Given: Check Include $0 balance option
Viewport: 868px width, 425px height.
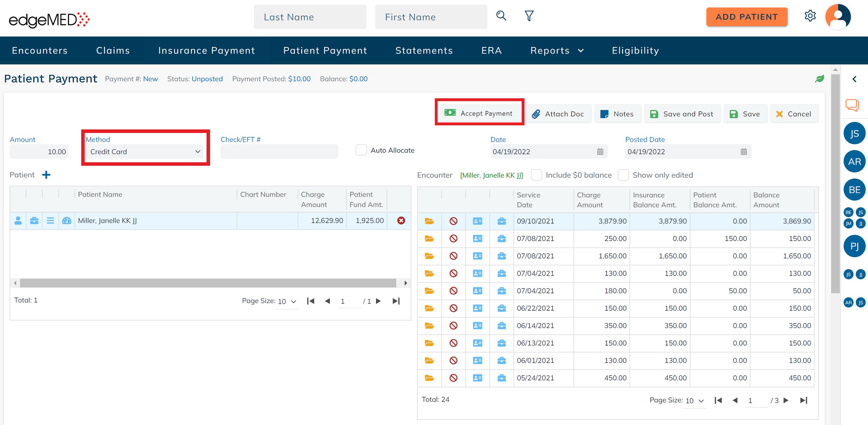Looking at the screenshot, I should 536,175.
